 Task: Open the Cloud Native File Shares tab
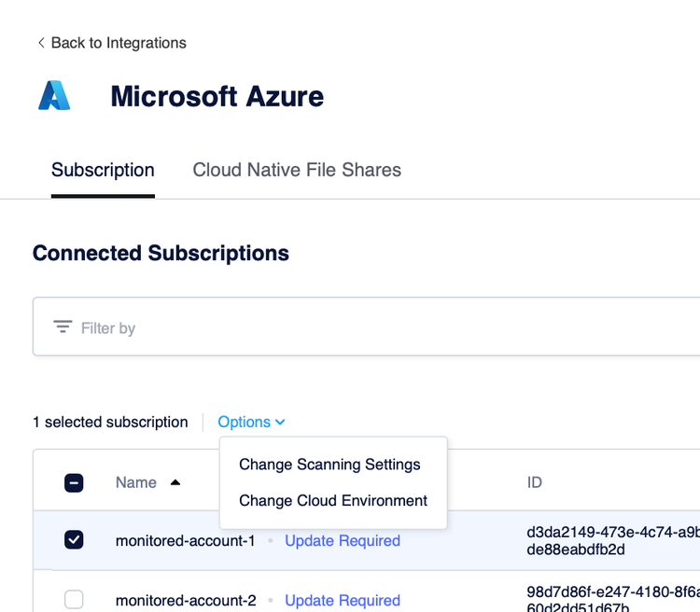click(297, 170)
